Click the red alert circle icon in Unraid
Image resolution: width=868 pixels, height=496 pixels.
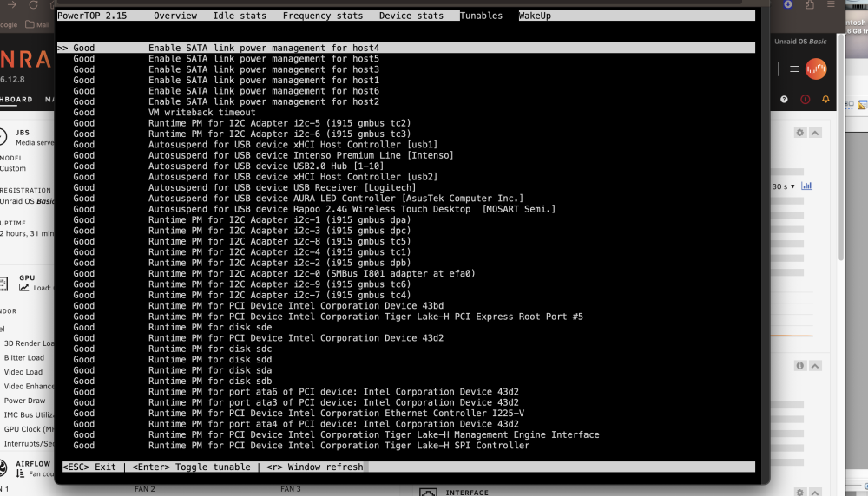(805, 100)
